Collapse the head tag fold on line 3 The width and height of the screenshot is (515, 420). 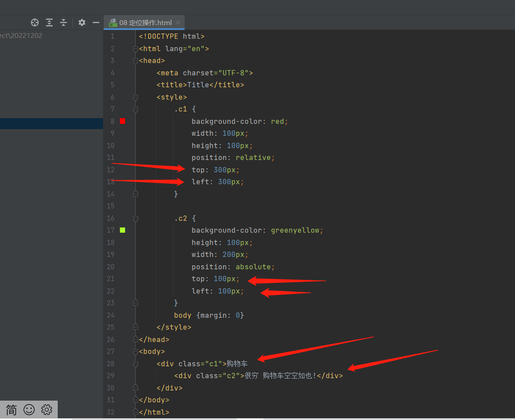(x=135, y=61)
